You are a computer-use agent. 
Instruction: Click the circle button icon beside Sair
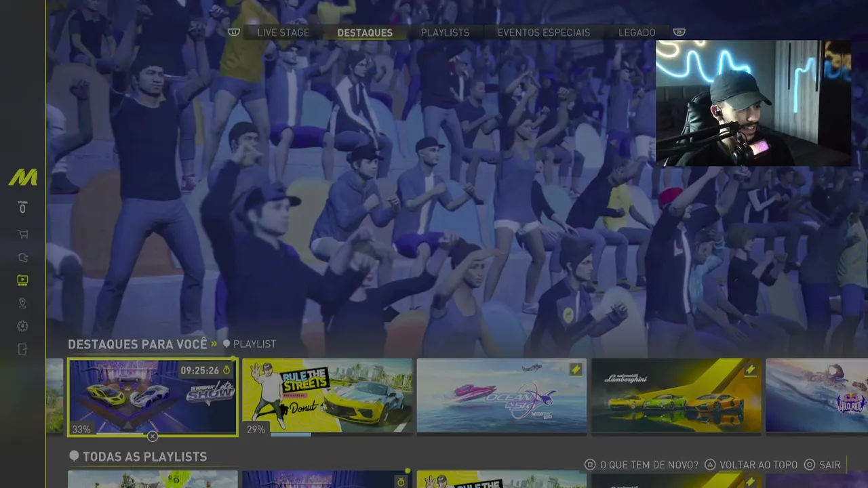coord(810,465)
